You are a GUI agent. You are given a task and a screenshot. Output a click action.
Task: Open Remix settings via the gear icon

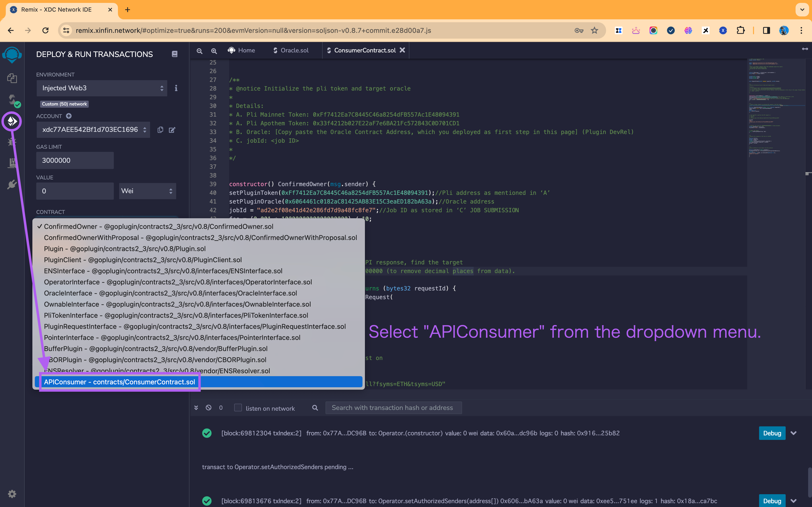pyautogui.click(x=12, y=493)
